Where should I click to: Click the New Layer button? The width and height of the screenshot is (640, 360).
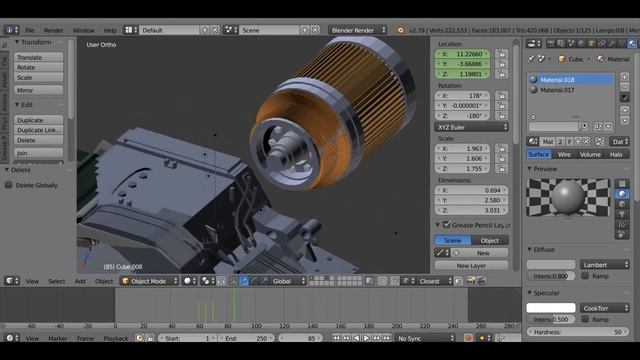pyautogui.click(x=471, y=266)
